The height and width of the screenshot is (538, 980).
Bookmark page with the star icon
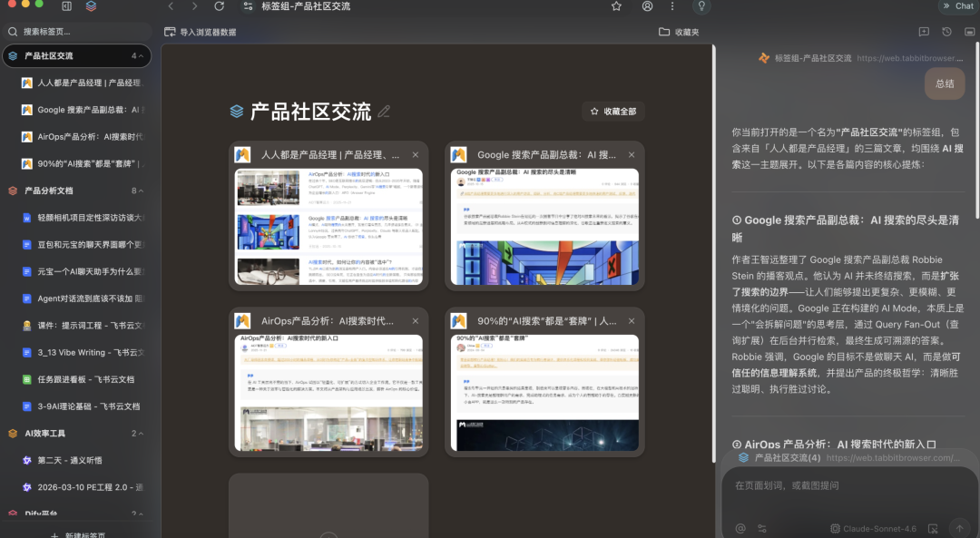coord(616,6)
